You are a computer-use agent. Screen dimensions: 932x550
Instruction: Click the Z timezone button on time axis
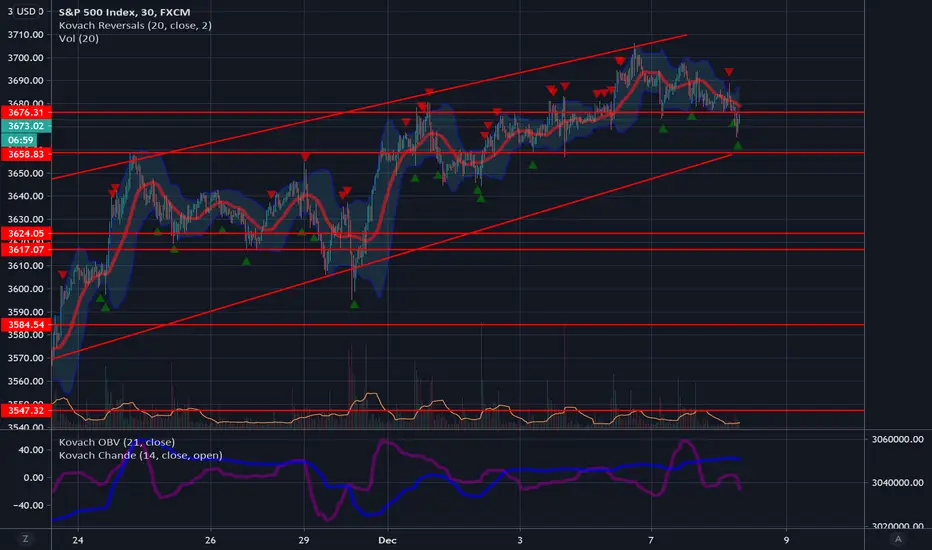coord(25,539)
